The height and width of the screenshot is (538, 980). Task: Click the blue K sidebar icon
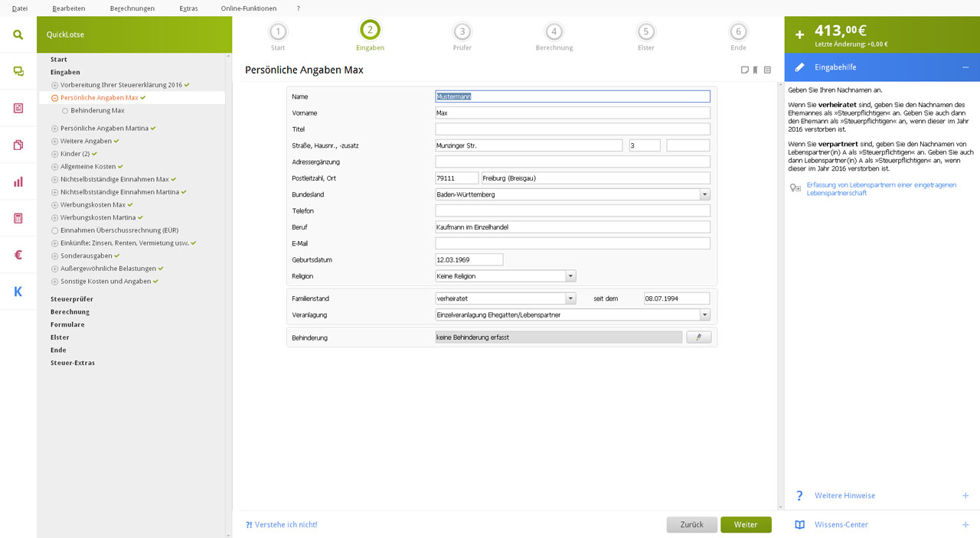pyautogui.click(x=18, y=292)
